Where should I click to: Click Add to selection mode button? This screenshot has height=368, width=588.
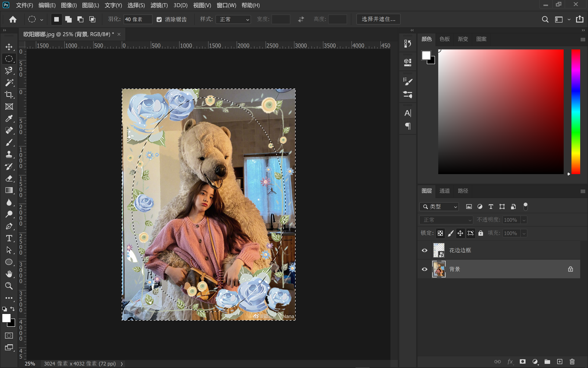click(68, 19)
